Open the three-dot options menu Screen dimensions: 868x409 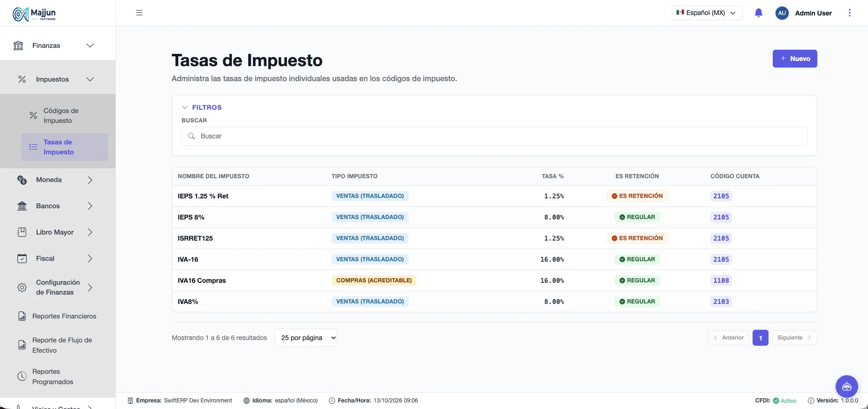click(850, 13)
